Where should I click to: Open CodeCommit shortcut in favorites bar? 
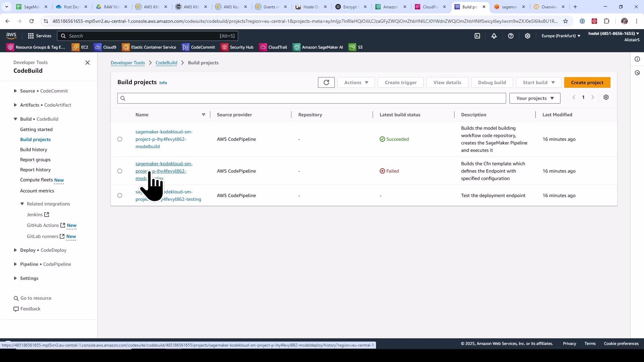199,47
